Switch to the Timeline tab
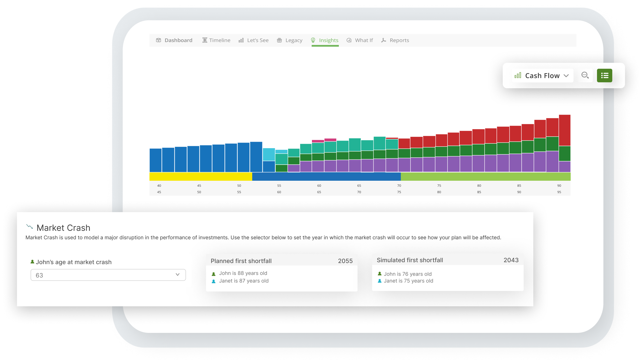Viewport: 642px width, 364px height. (220, 40)
